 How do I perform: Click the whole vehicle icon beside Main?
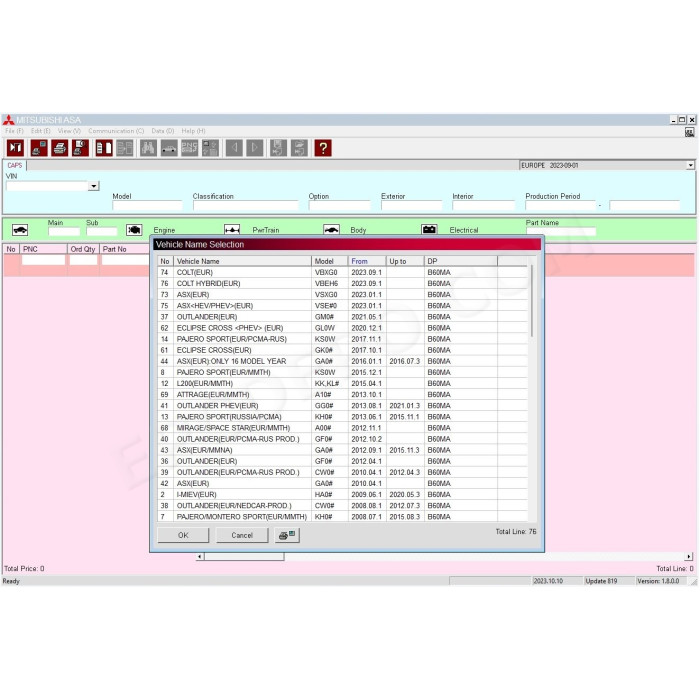(x=20, y=229)
